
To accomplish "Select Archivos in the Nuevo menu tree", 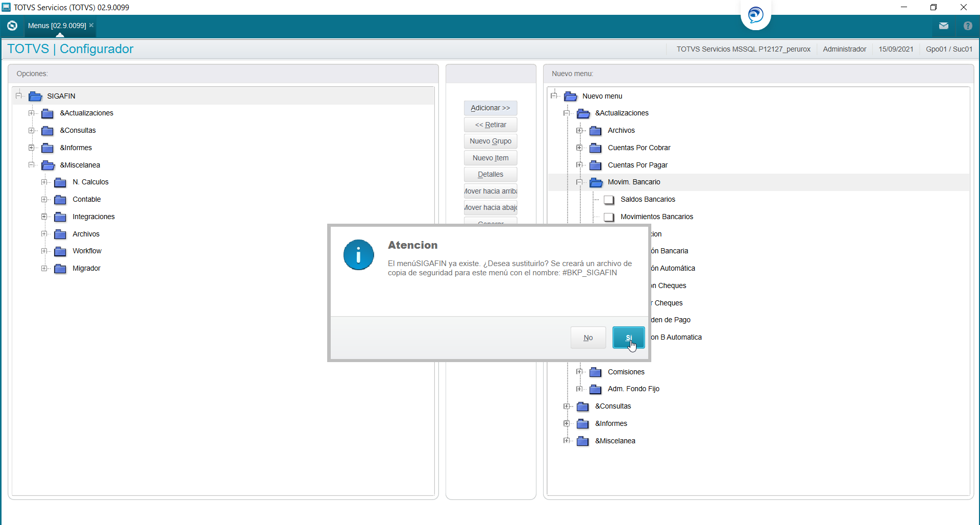I will point(621,130).
